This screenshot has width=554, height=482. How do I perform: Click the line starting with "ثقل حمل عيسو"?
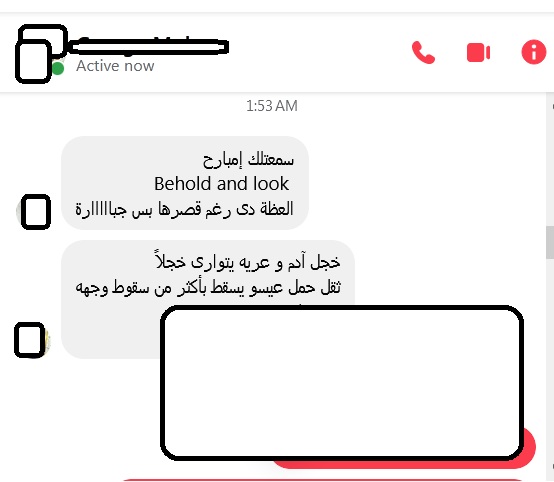coord(208,287)
